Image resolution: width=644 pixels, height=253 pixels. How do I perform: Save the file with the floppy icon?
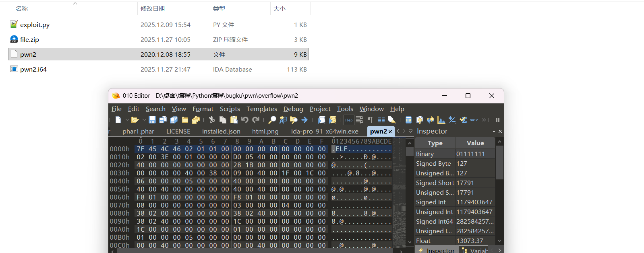click(x=152, y=120)
